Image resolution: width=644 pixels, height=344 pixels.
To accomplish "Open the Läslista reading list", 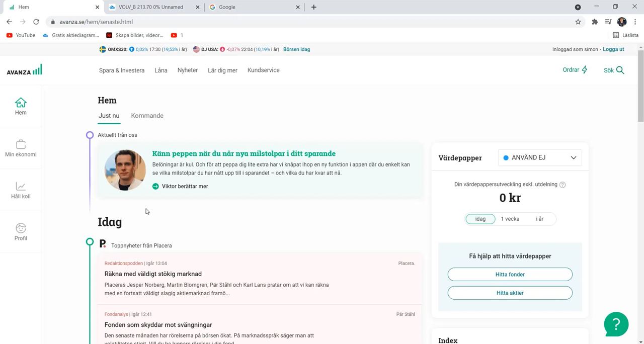I will (x=626, y=35).
